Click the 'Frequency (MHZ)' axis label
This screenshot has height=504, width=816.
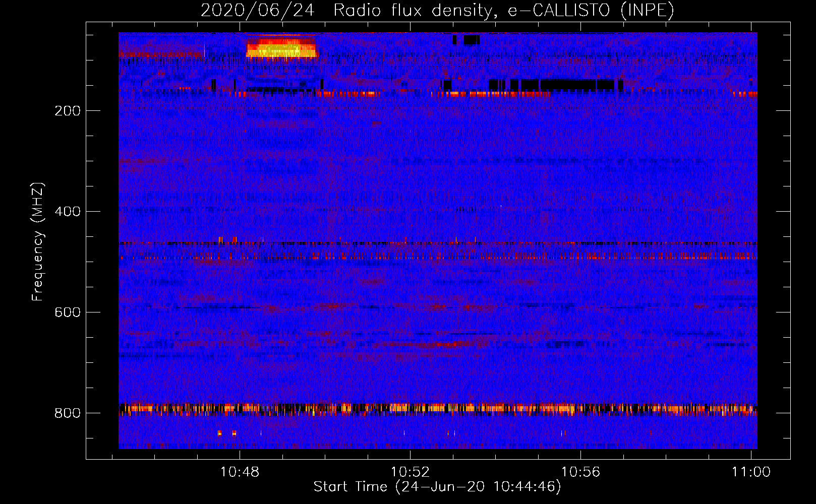(x=38, y=242)
